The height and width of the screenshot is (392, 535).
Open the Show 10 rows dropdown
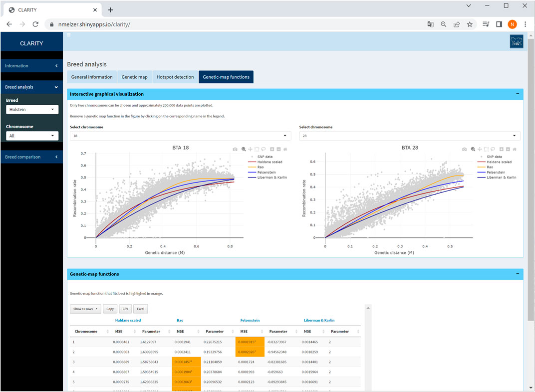click(x=85, y=309)
